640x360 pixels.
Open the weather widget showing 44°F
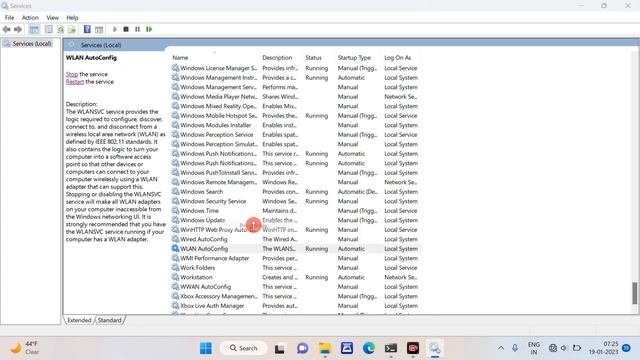coord(24,348)
